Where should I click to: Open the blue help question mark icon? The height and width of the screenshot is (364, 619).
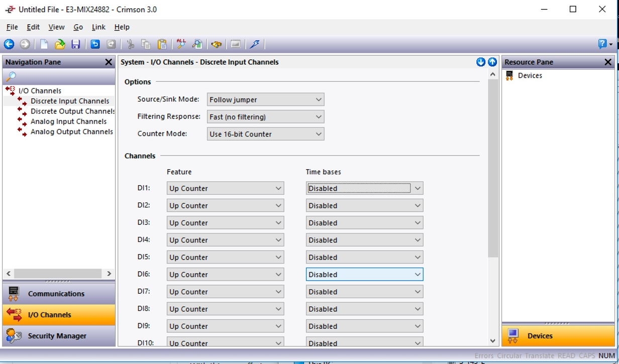603,44
